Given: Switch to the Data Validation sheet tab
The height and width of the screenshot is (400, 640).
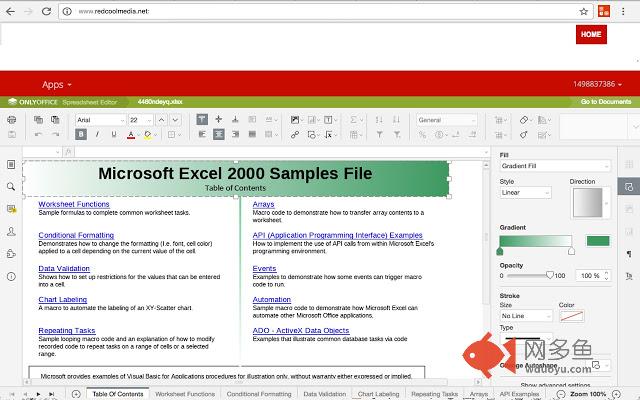Looking at the screenshot, I should coord(324,394).
